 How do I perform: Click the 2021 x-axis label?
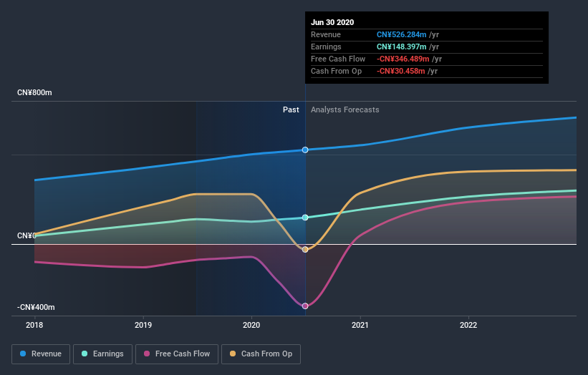360,325
